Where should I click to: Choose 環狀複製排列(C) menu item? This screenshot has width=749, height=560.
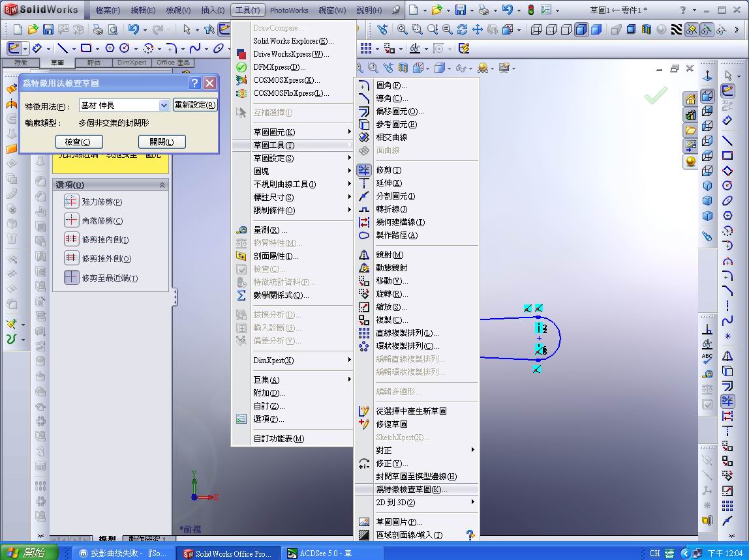click(416, 346)
